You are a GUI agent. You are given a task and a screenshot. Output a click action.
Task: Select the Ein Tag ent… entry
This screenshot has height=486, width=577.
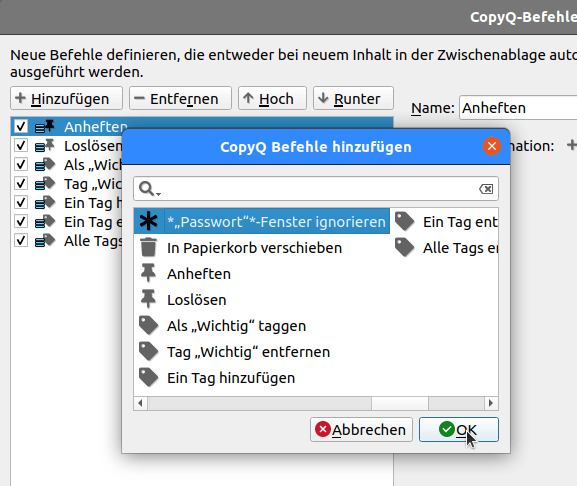coord(445,221)
